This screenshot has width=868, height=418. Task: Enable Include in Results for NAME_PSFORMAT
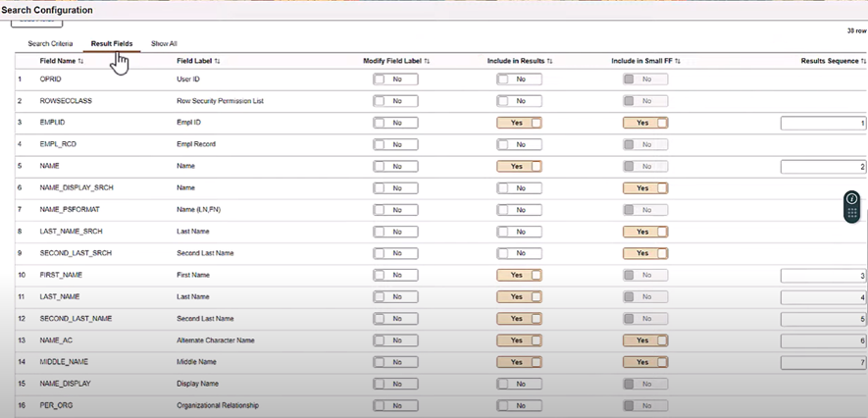(x=519, y=210)
